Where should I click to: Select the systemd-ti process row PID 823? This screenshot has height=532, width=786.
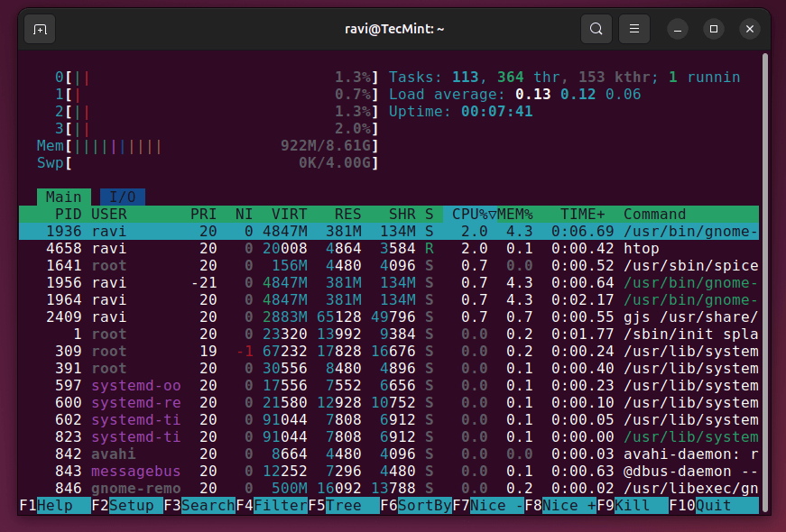(389, 436)
